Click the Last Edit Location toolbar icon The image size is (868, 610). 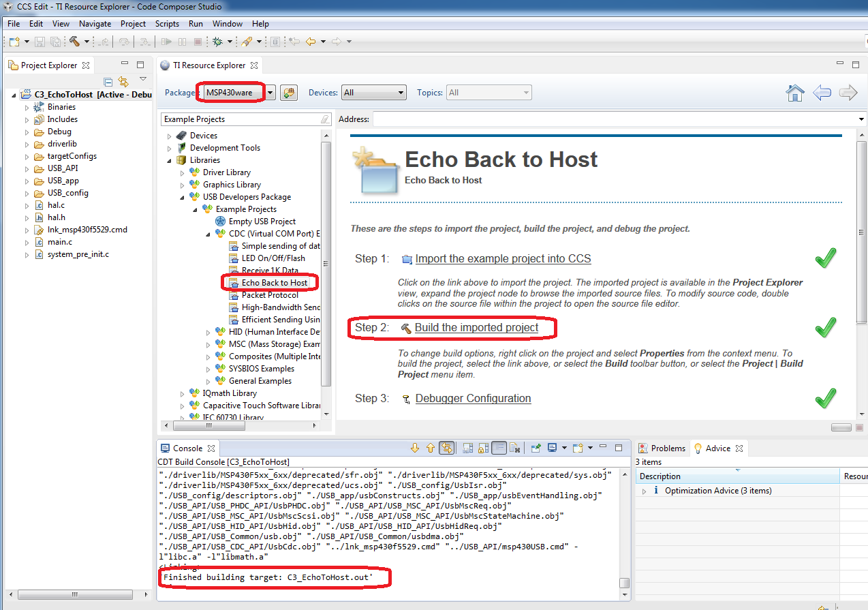click(294, 42)
